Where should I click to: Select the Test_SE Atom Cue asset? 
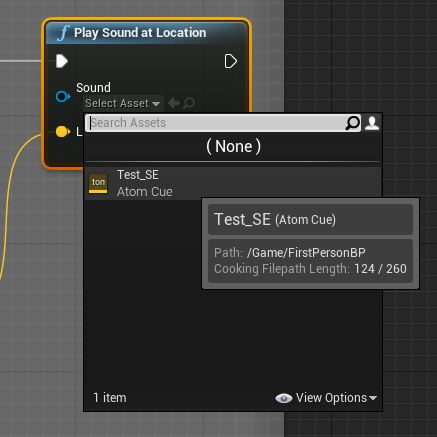[233, 183]
